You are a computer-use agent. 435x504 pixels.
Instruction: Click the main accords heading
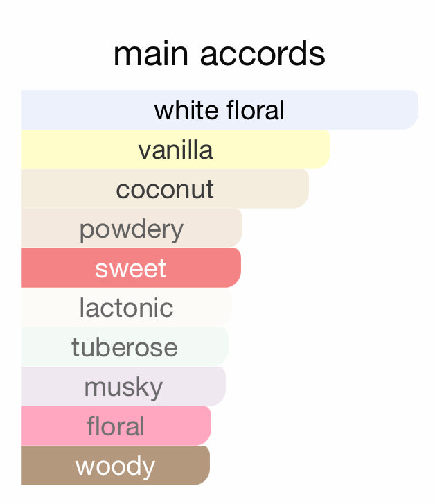tap(220, 53)
